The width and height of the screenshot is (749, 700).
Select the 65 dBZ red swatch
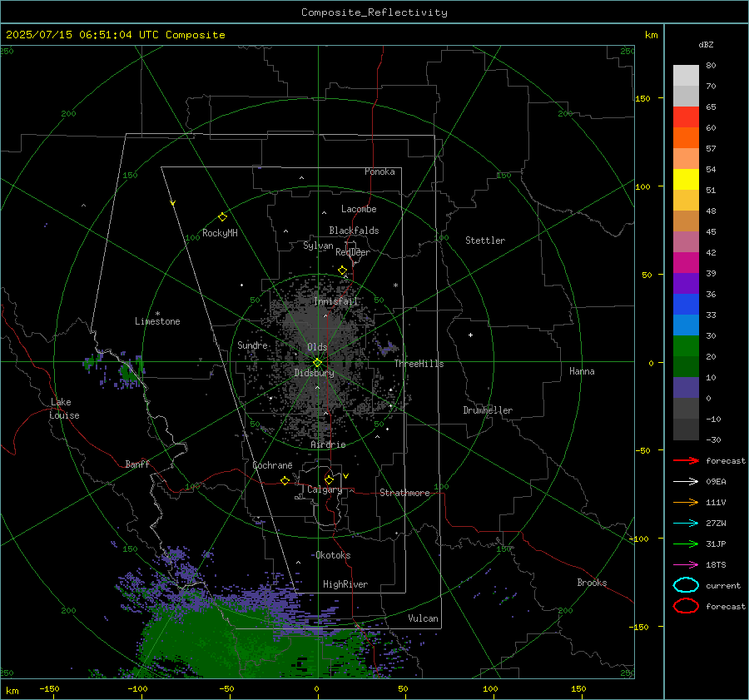pyautogui.click(x=686, y=117)
